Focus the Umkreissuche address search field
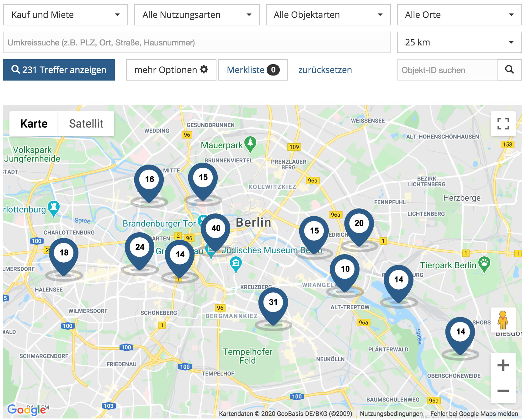 (197, 42)
